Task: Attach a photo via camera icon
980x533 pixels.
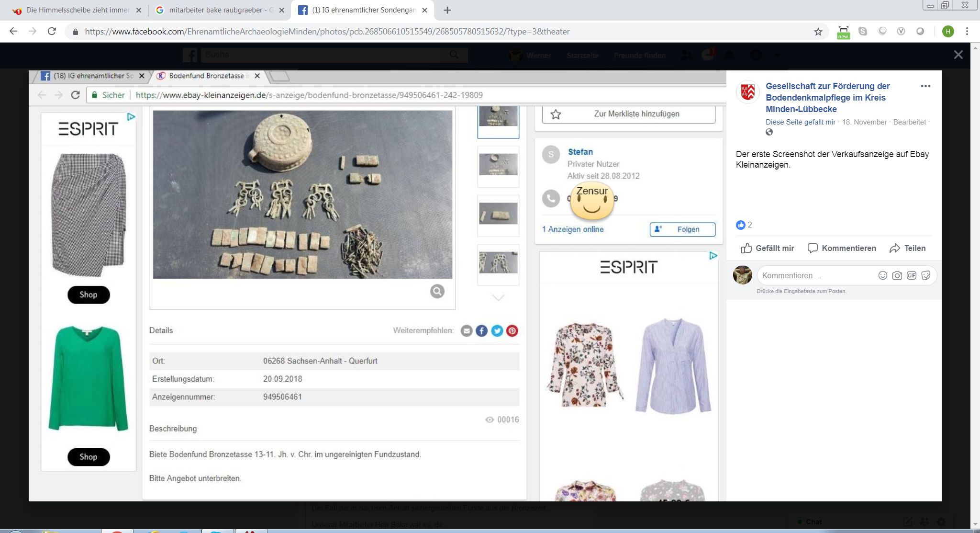Action: point(897,275)
